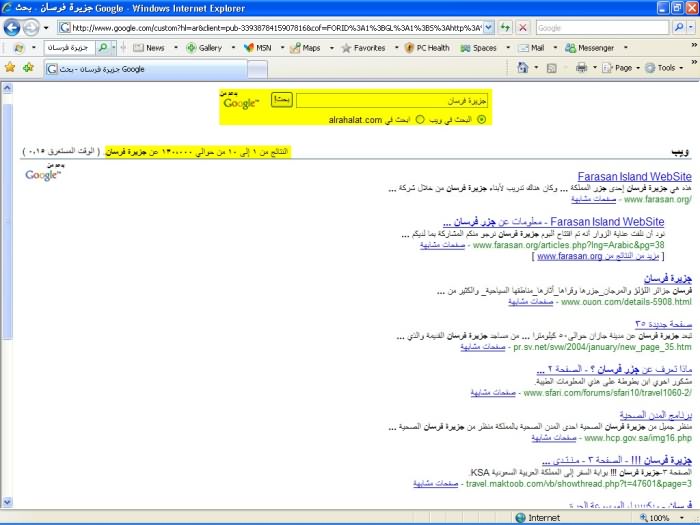Click the yellow-box Google search input

[392, 101]
